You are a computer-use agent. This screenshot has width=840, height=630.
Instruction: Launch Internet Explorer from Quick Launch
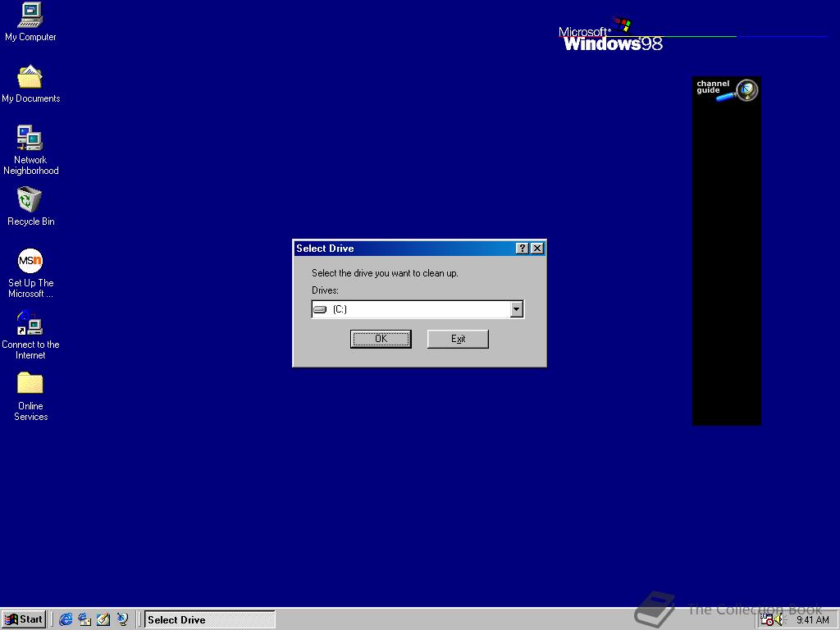[x=66, y=619]
